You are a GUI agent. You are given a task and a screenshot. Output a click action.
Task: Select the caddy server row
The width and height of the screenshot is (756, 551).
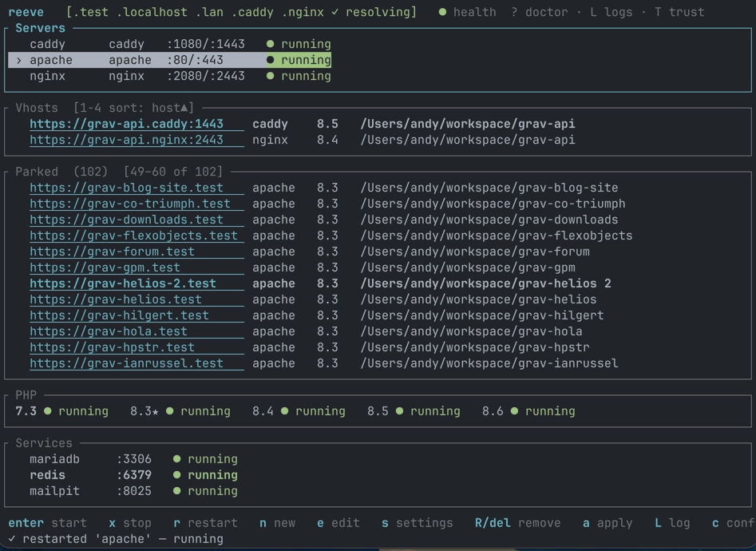pos(170,44)
